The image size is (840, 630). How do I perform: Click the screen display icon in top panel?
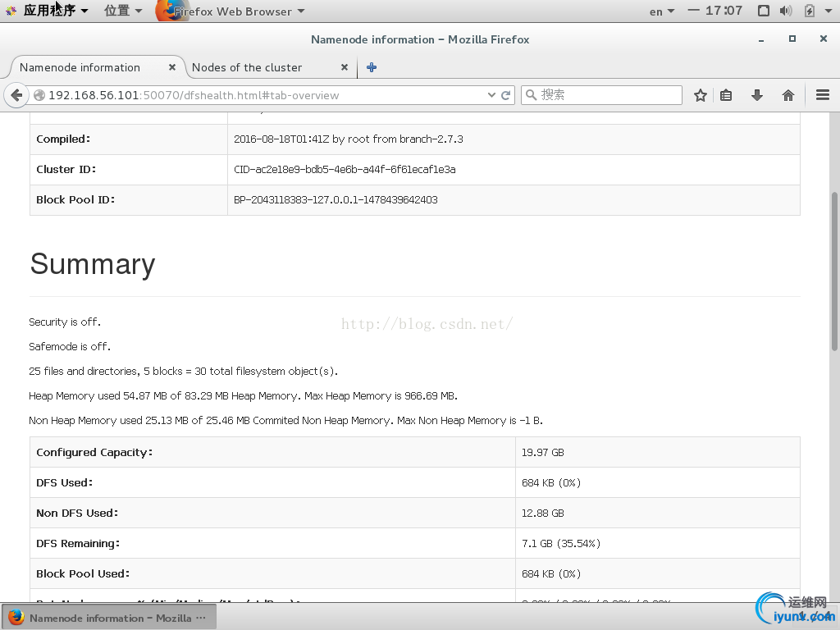764,11
